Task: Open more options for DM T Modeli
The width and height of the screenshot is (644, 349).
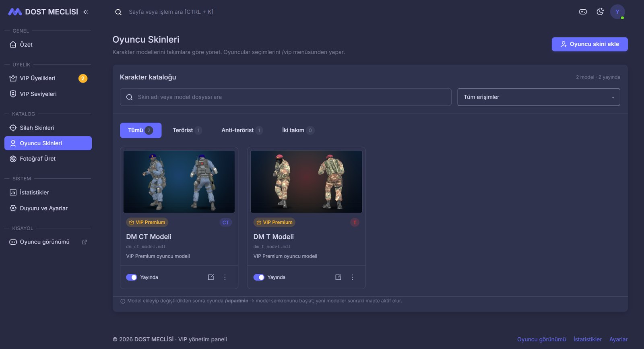Action: 352,277
